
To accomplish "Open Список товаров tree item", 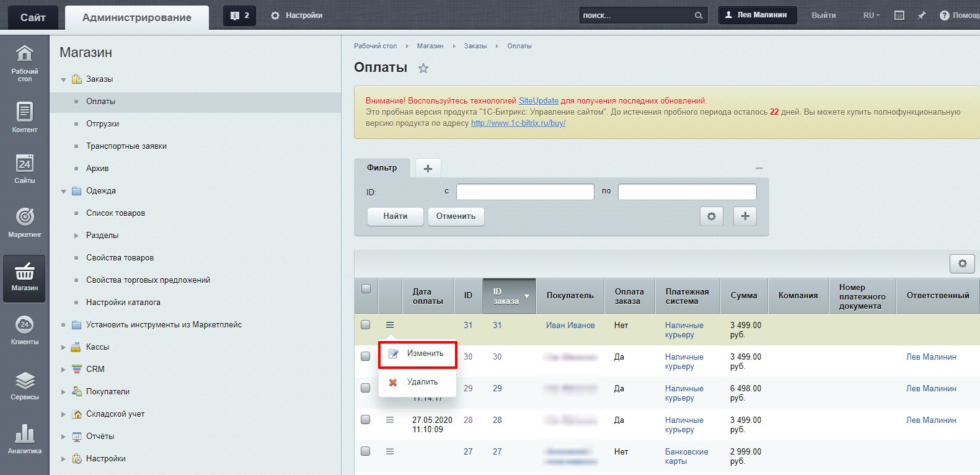I will click(x=116, y=213).
